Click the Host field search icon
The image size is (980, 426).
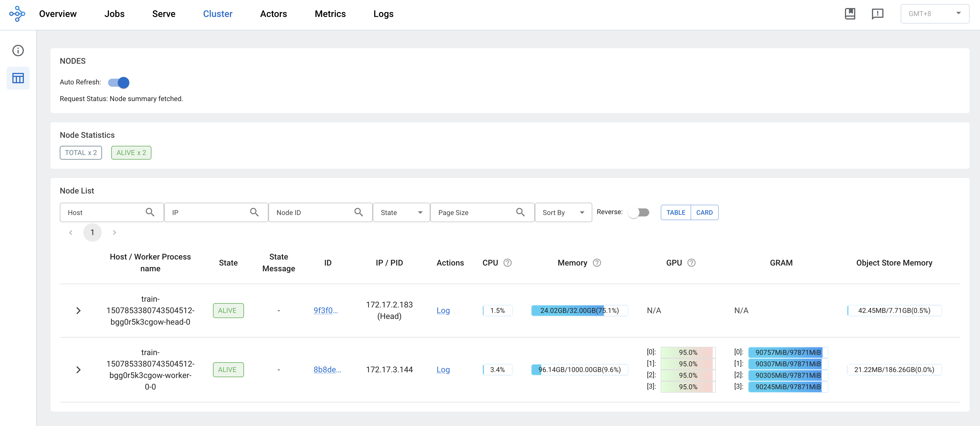click(150, 212)
